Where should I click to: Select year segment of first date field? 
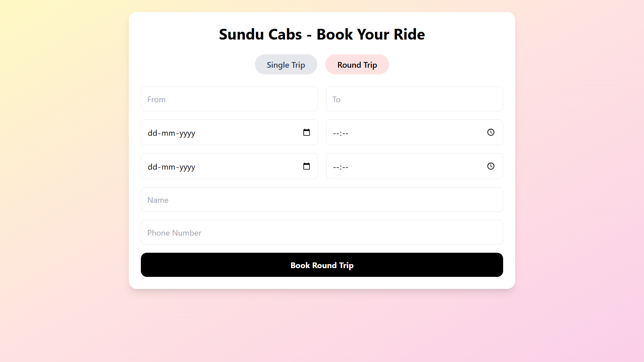(187, 133)
